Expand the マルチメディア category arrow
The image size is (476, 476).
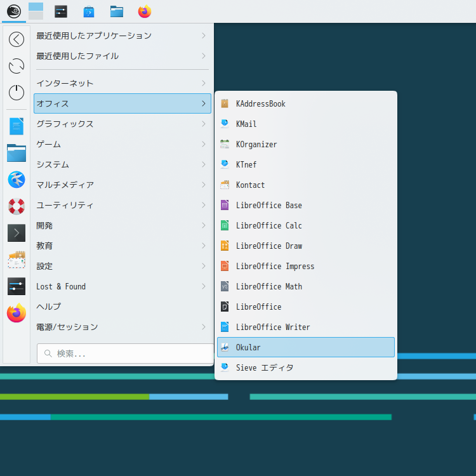[204, 185]
